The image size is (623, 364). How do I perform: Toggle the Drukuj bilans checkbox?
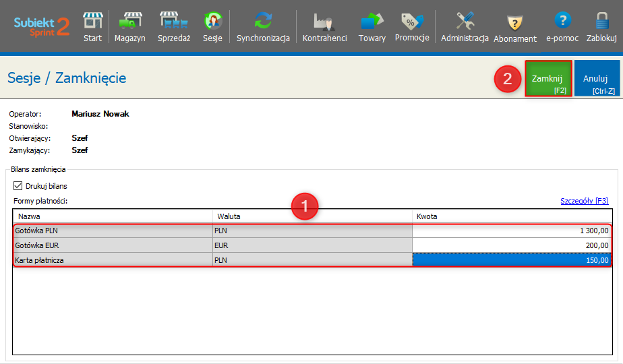click(18, 186)
